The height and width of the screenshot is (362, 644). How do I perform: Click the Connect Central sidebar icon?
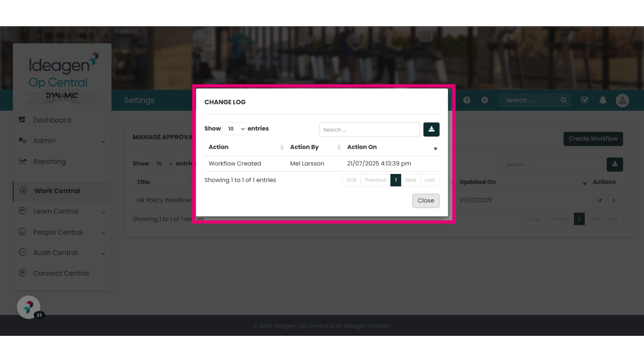pyautogui.click(x=22, y=273)
